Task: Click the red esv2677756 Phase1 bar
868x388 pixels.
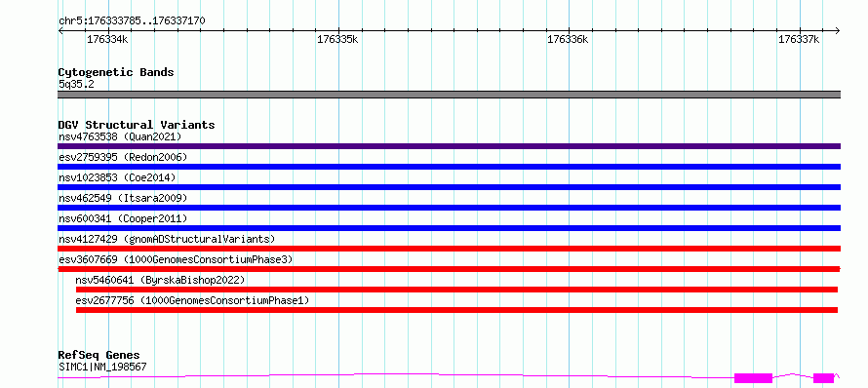Action: point(456,310)
